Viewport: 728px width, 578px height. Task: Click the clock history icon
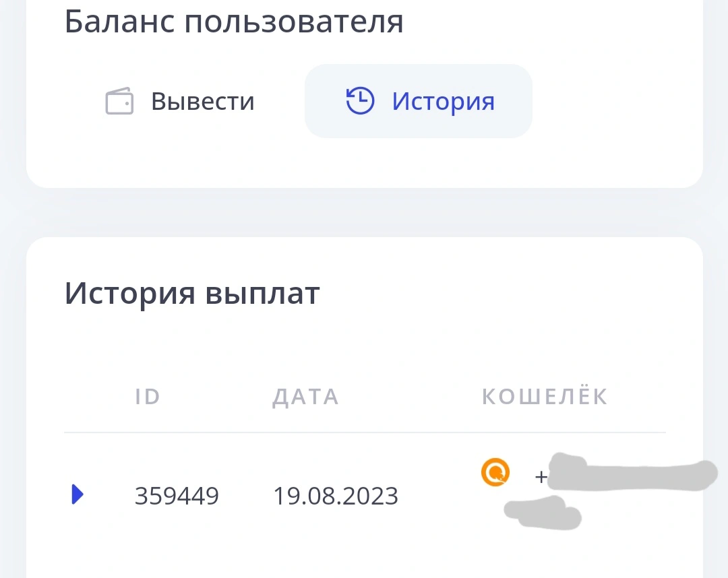pos(360,100)
